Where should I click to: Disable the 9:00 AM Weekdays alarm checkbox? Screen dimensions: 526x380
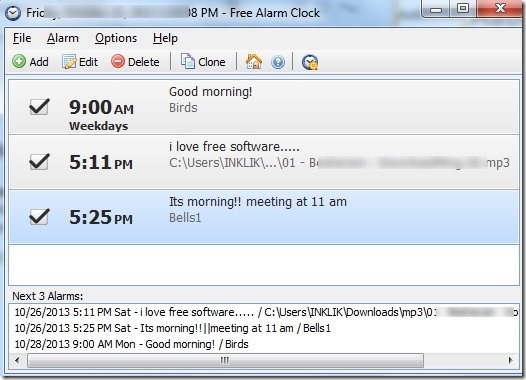tap(39, 107)
